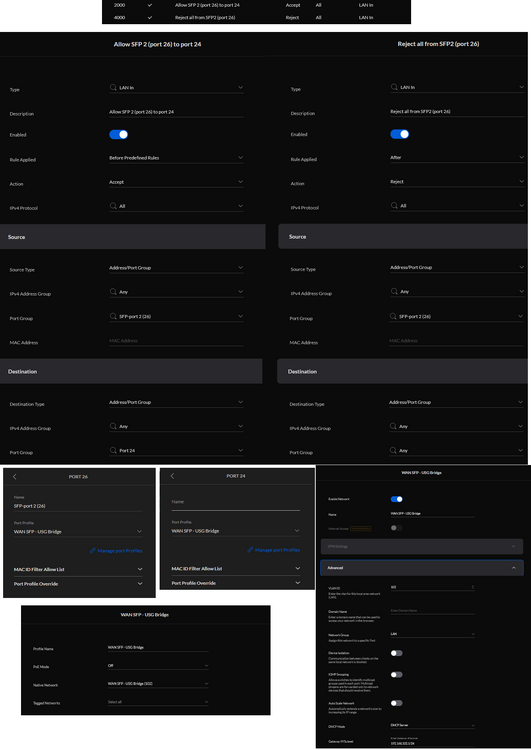This screenshot has height=750, width=531.
Task: Click search icon beside Port 24 group value
Action: coord(113,450)
